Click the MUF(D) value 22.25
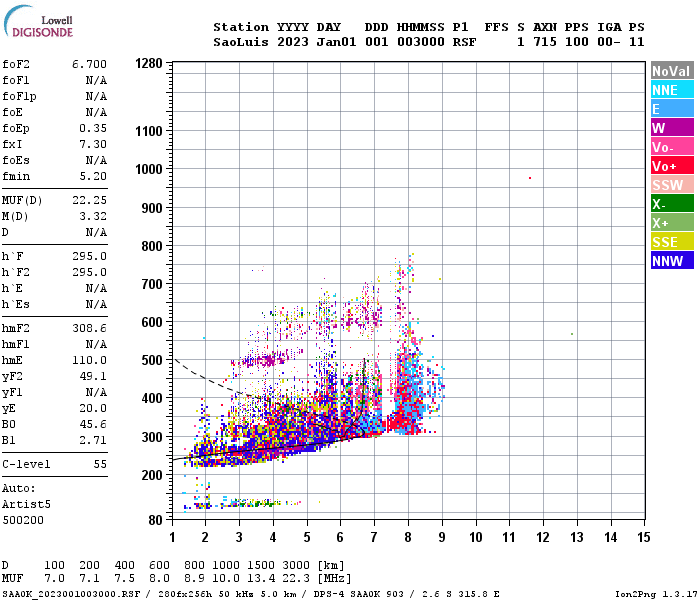700x600 pixels. pos(89,200)
